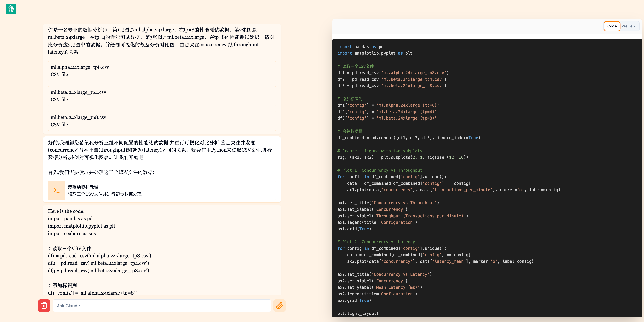
Task: Click the 'Here is the code:' text
Action: [x=66, y=211]
